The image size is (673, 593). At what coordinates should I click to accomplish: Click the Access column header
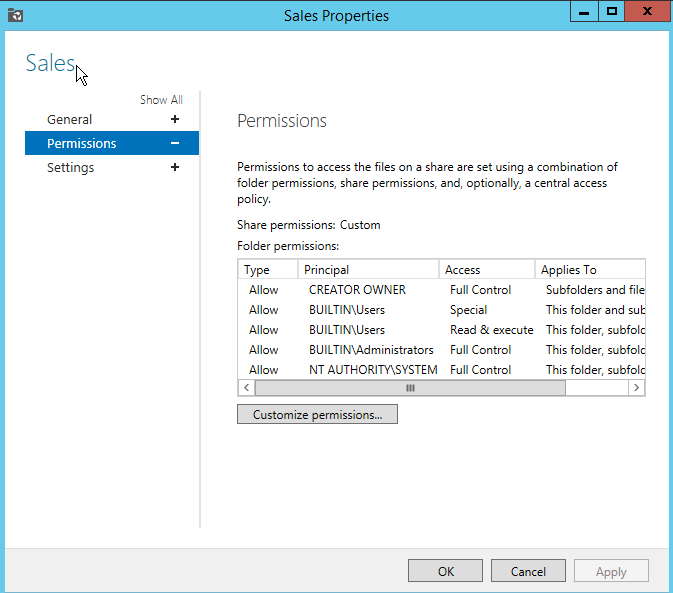click(x=486, y=270)
